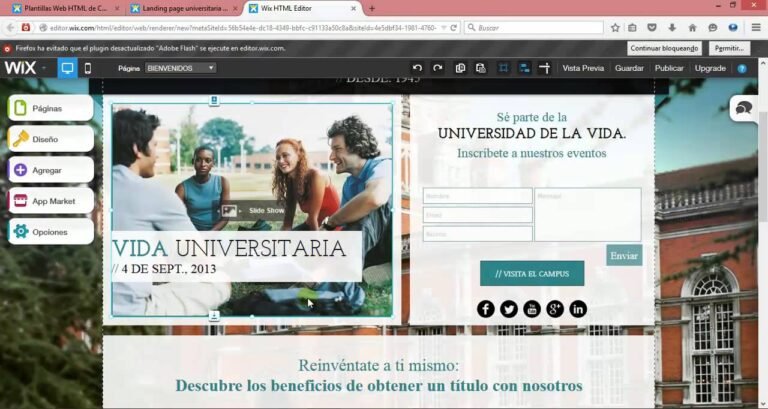Copy the selected element

[460, 68]
